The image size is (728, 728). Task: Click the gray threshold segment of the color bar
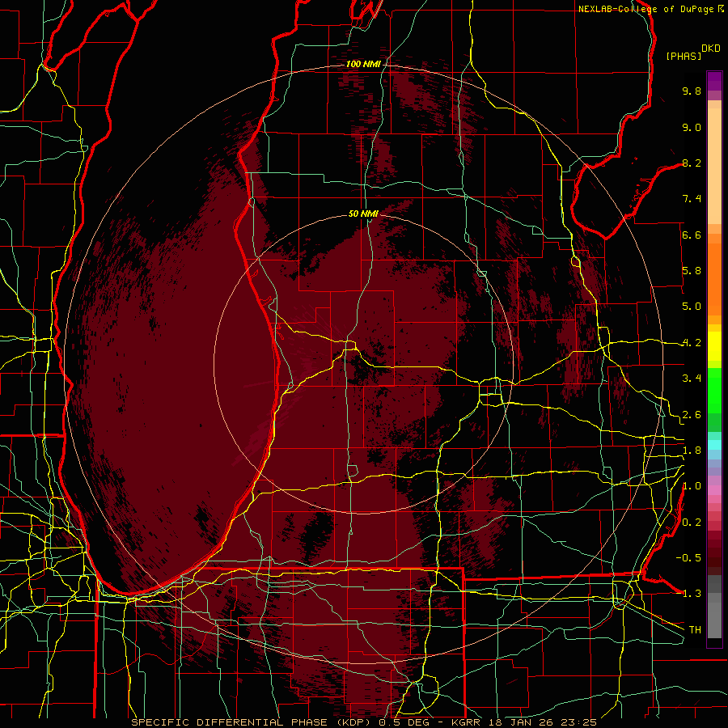click(714, 607)
